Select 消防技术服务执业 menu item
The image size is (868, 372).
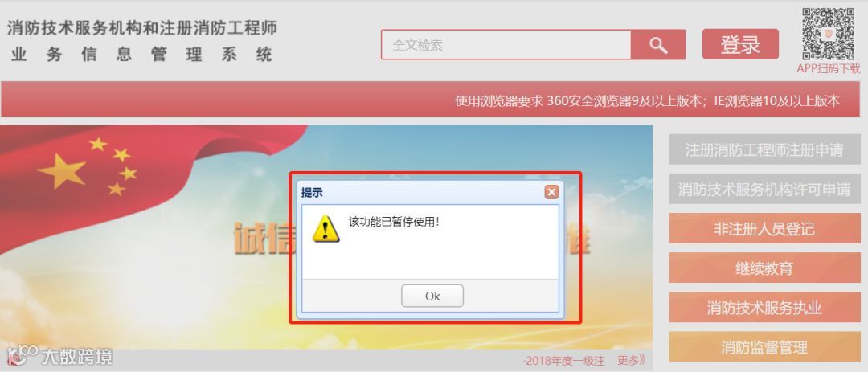pos(764,308)
